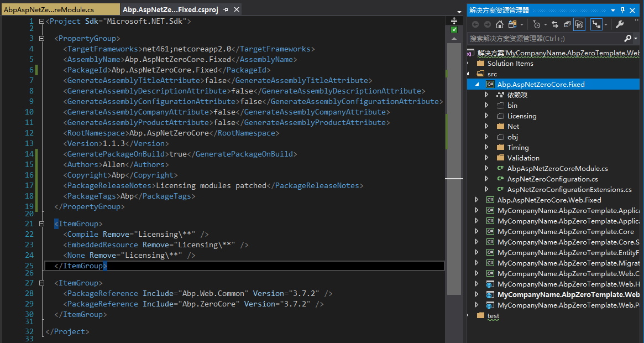Toggle auto-hide pin on Solution Explorer
Screen dimensions: 644x343
622,11
